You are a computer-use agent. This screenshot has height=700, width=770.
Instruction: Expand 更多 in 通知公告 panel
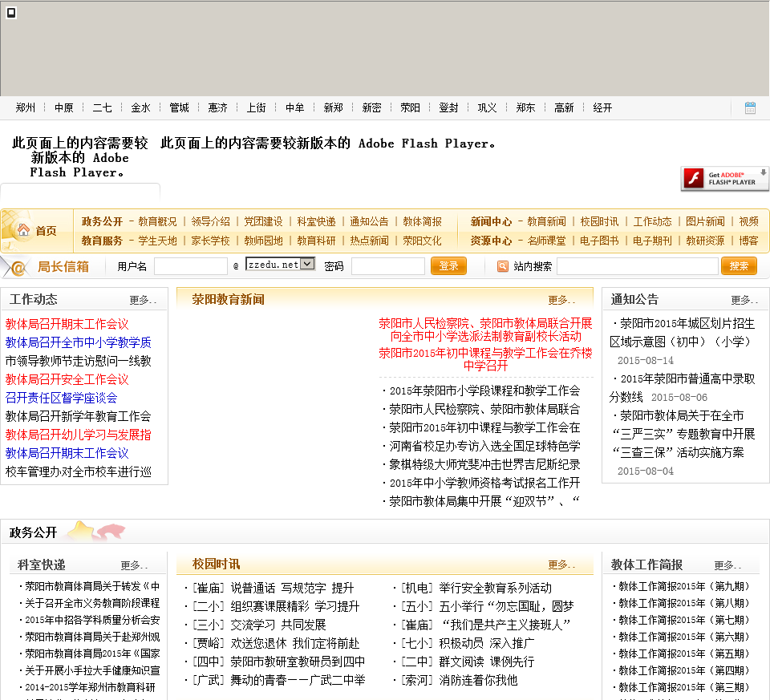click(744, 300)
